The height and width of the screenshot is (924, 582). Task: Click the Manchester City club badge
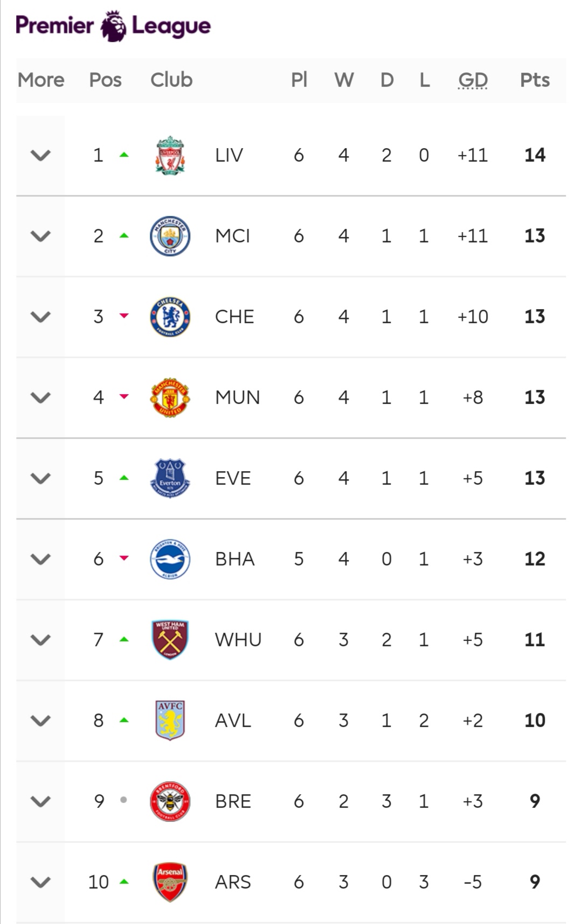(x=170, y=236)
